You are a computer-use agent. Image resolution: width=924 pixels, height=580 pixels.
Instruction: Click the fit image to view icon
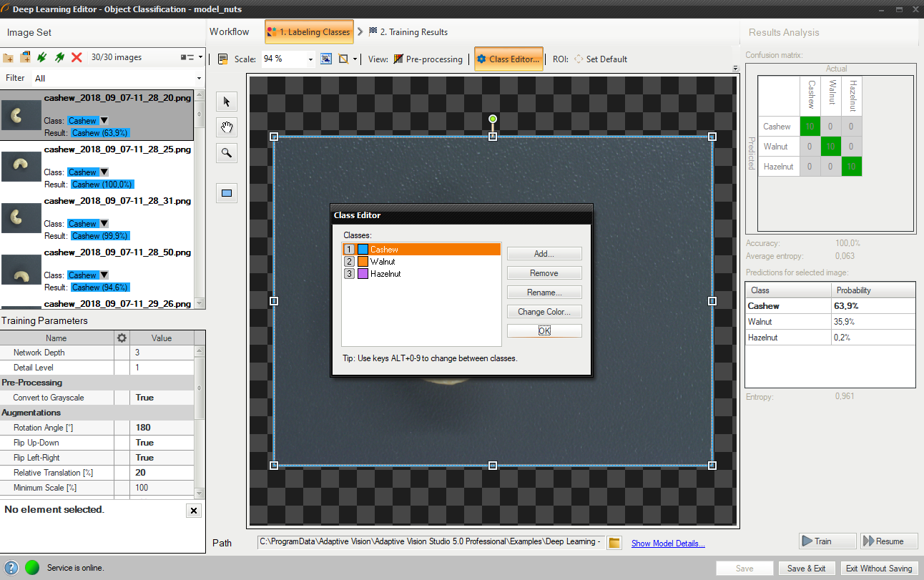click(326, 59)
